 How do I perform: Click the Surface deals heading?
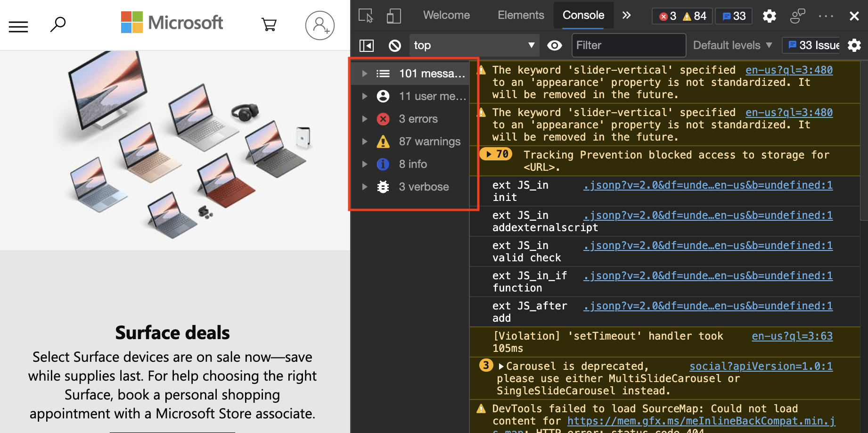172,333
